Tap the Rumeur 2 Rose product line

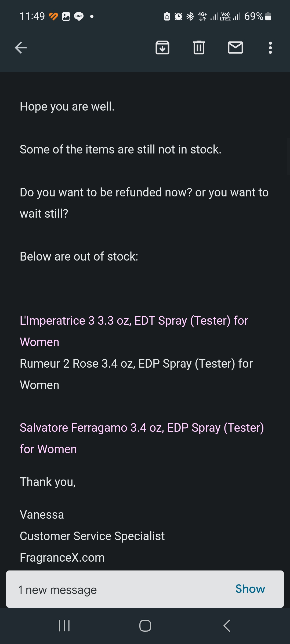click(x=136, y=364)
